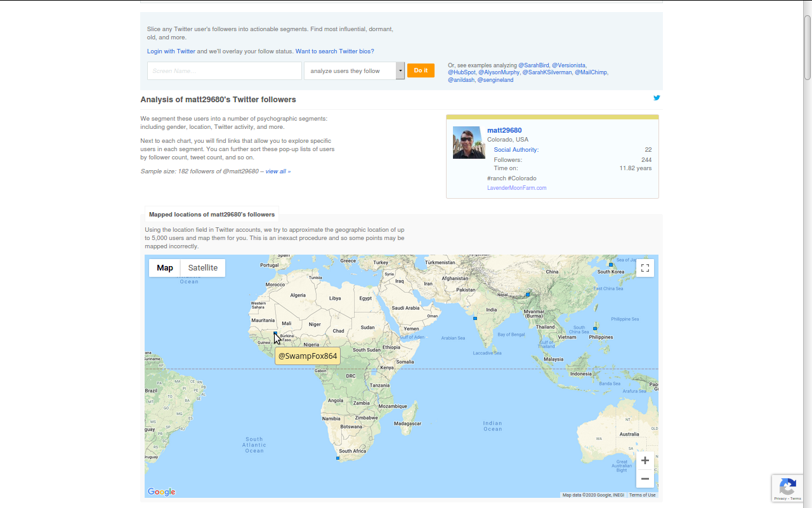Open the @Versionista example
This screenshot has height=508, width=812.
[569, 65]
